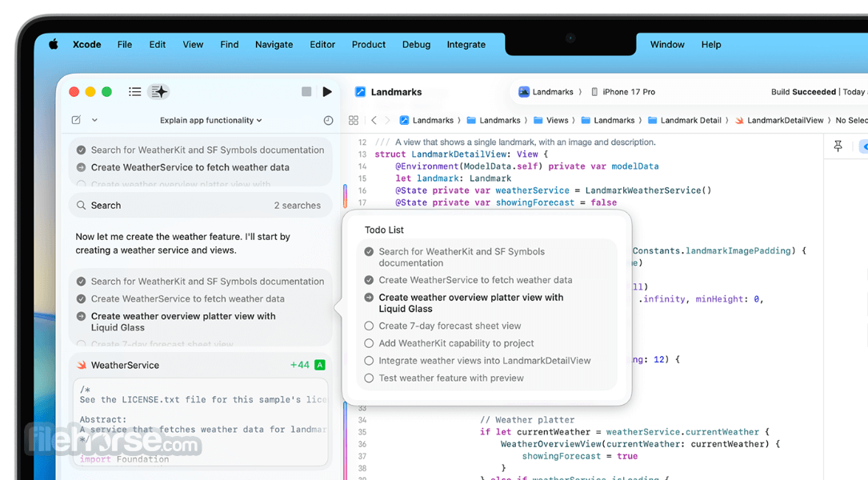Image resolution: width=868 pixels, height=480 pixels.
Task: Select LandmarkDetailView file in breadcrumb
Action: pos(779,120)
